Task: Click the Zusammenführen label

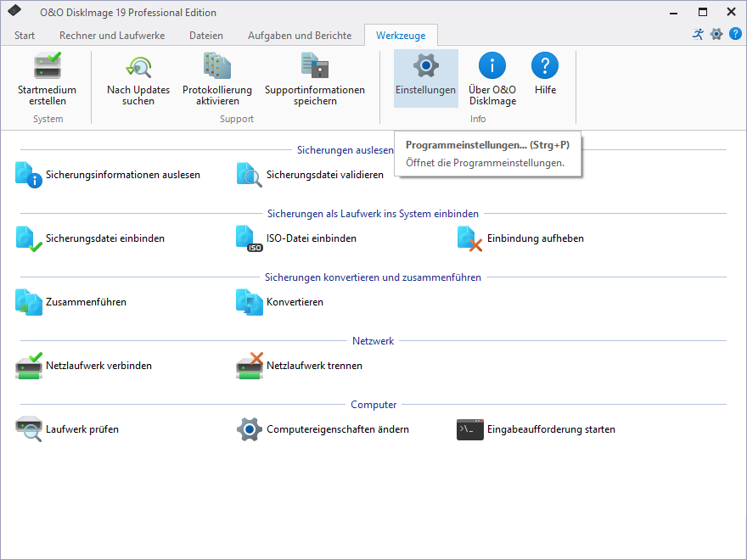Action: click(x=86, y=302)
